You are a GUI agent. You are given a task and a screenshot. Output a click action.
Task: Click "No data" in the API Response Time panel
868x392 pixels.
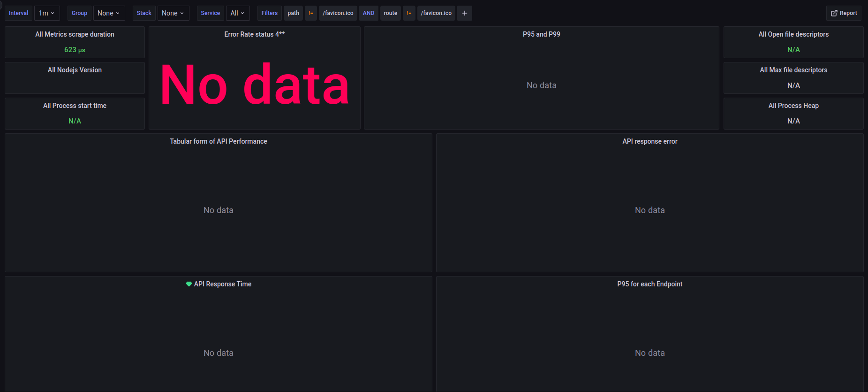(x=219, y=353)
